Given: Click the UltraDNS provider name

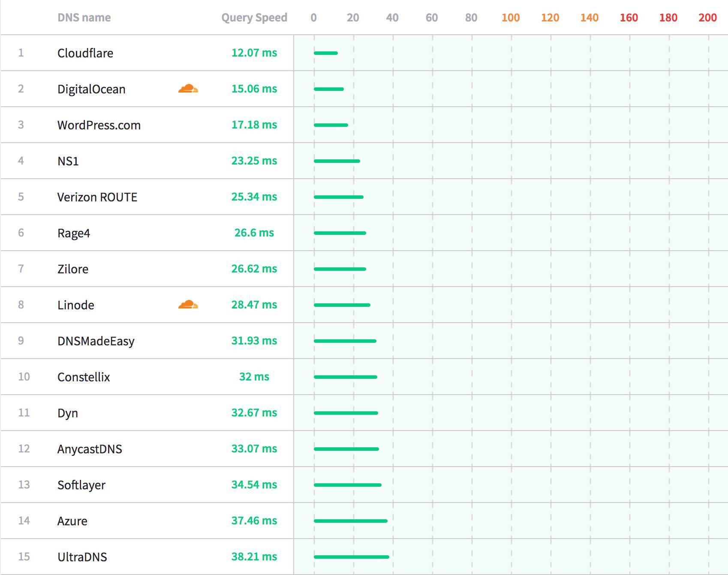Looking at the screenshot, I should pyautogui.click(x=82, y=557).
